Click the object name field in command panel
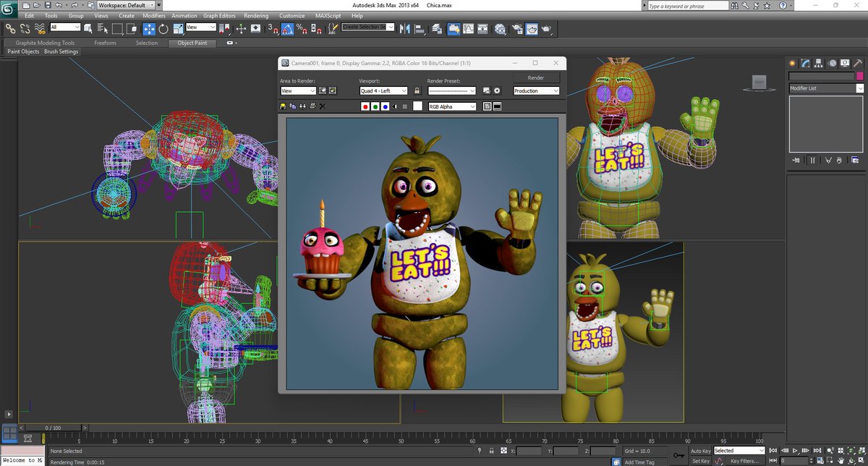The image size is (868, 466). [822, 76]
